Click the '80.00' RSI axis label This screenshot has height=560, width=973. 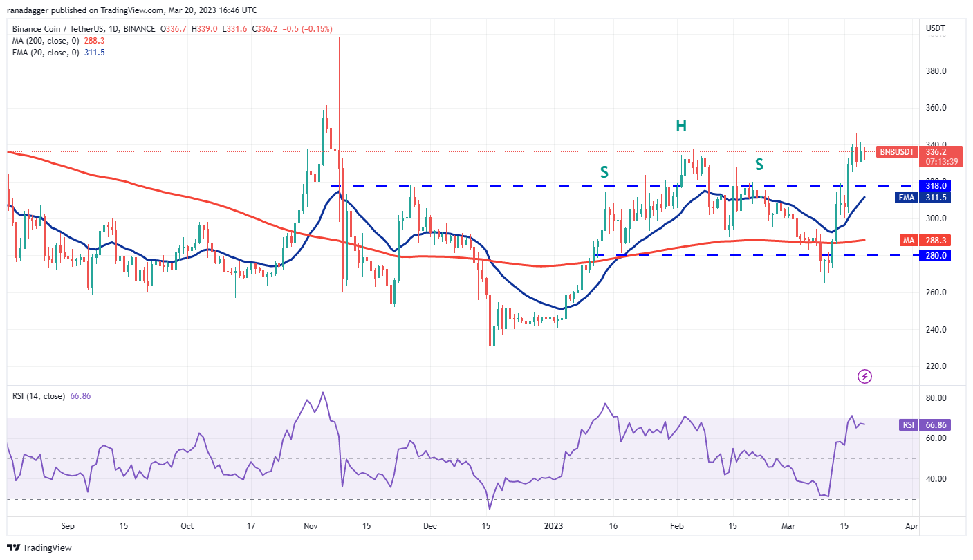pos(936,398)
